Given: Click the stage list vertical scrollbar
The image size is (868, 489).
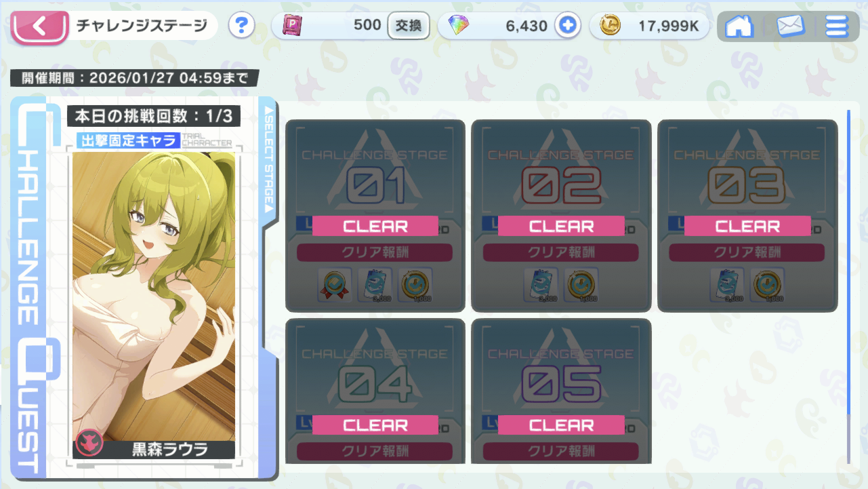Looking at the screenshot, I should [848, 285].
